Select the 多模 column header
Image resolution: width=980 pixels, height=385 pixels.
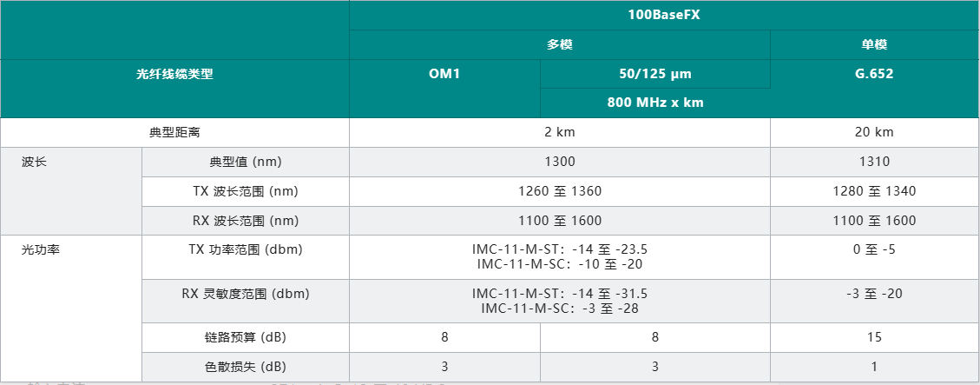pyautogui.click(x=559, y=44)
